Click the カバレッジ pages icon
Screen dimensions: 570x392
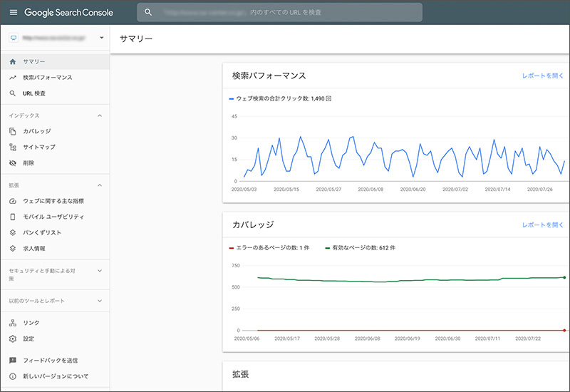pyautogui.click(x=13, y=131)
